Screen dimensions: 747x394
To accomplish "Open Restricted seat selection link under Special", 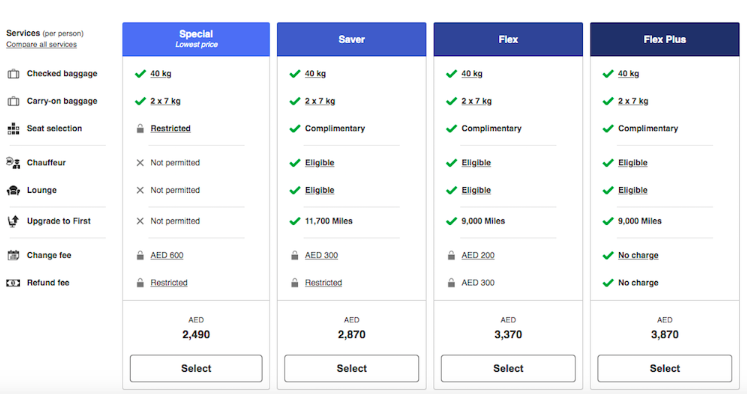I will (x=171, y=129).
